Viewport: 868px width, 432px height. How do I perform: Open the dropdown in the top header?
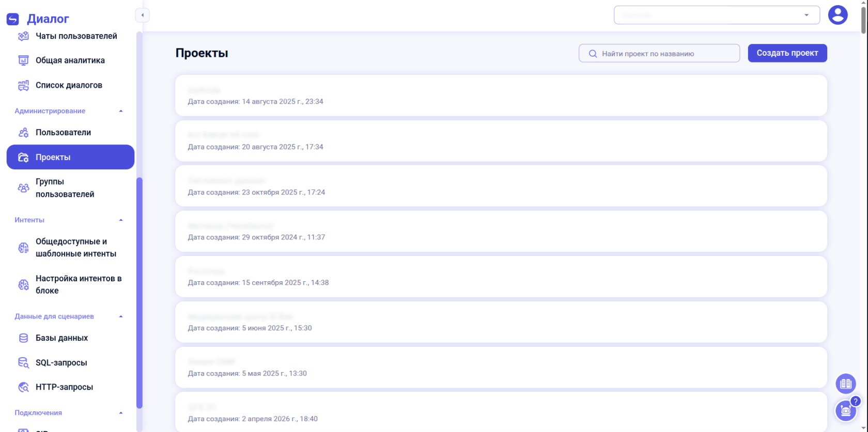point(717,15)
